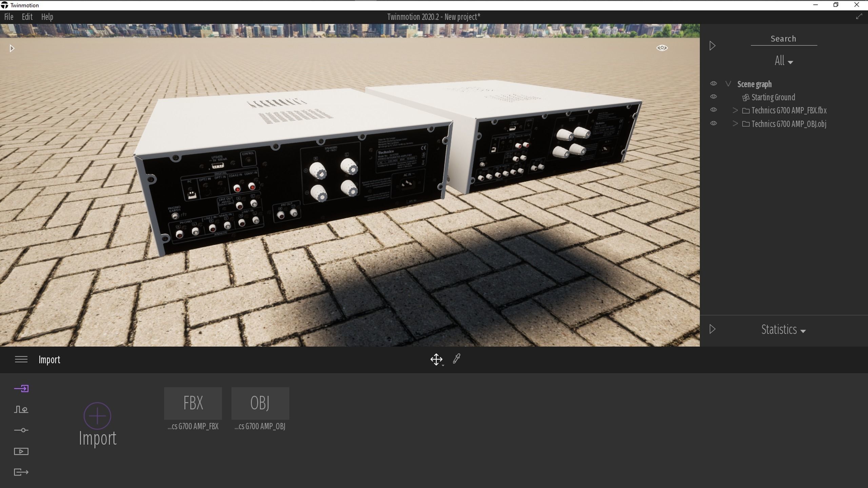Screen dimensions: 868x488
Task: Toggle the fullscreen arrows icon at top right
Action: [x=859, y=17]
